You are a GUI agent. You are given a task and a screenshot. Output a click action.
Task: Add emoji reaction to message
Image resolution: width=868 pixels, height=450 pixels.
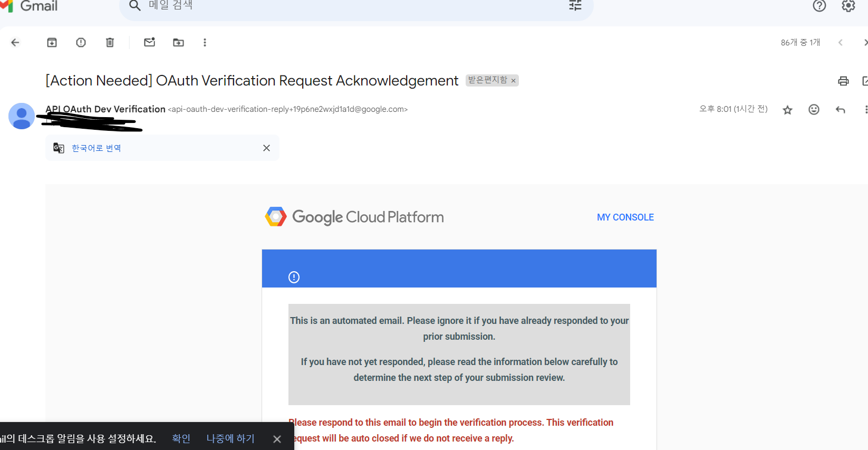814,109
